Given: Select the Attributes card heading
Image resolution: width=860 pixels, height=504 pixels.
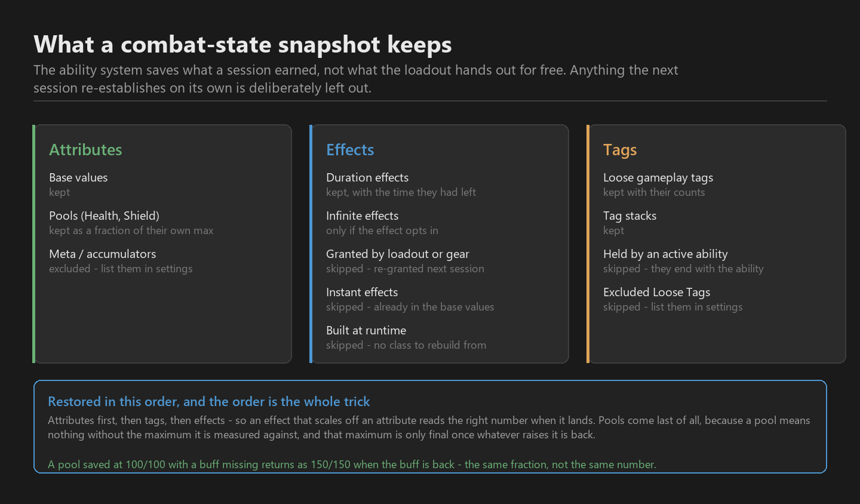Looking at the screenshot, I should click(85, 150).
